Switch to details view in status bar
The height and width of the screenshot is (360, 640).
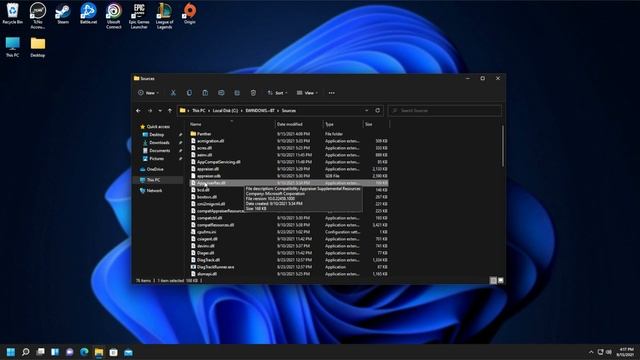493,280
